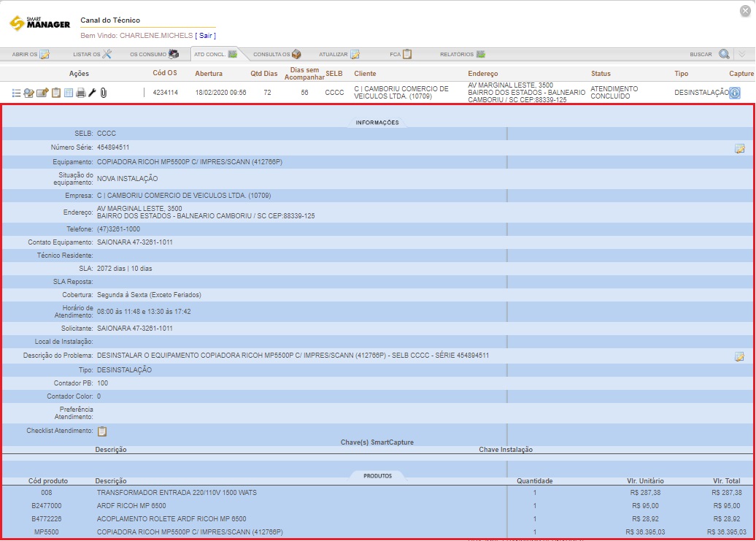Image resolution: width=756 pixels, height=541 pixels.
Task: Close the panel with the top-right X
Action: (745, 11)
